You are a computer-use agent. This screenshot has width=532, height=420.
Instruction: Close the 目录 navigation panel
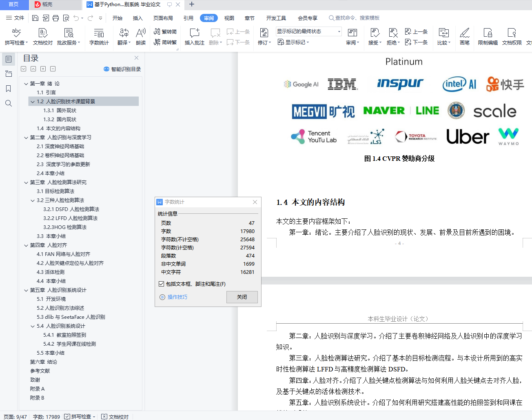(137, 58)
